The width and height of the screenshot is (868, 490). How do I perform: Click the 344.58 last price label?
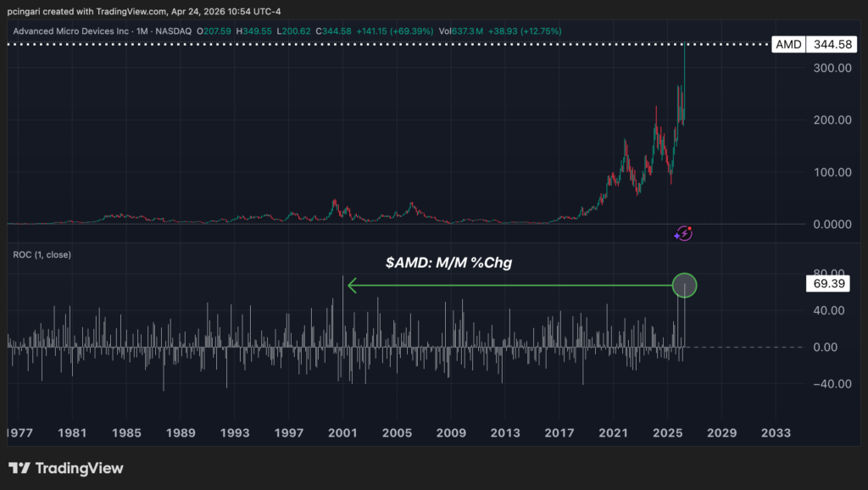(832, 44)
